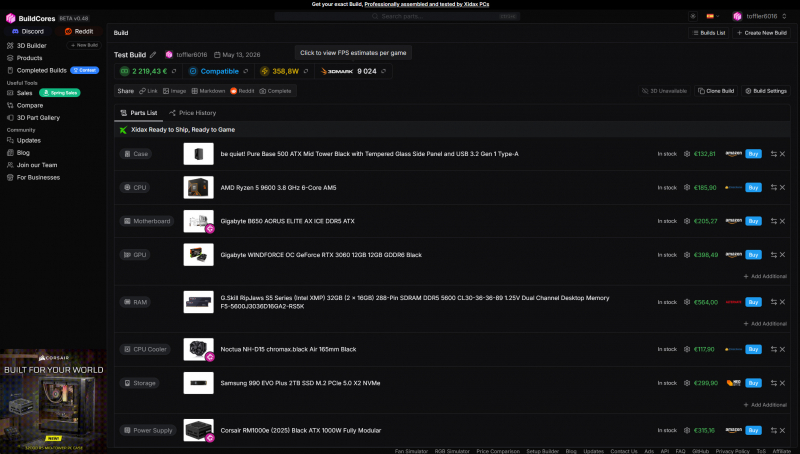The height and width of the screenshot is (454, 800).
Task: Click the Corsair advertisement banner
Action: click(53, 400)
